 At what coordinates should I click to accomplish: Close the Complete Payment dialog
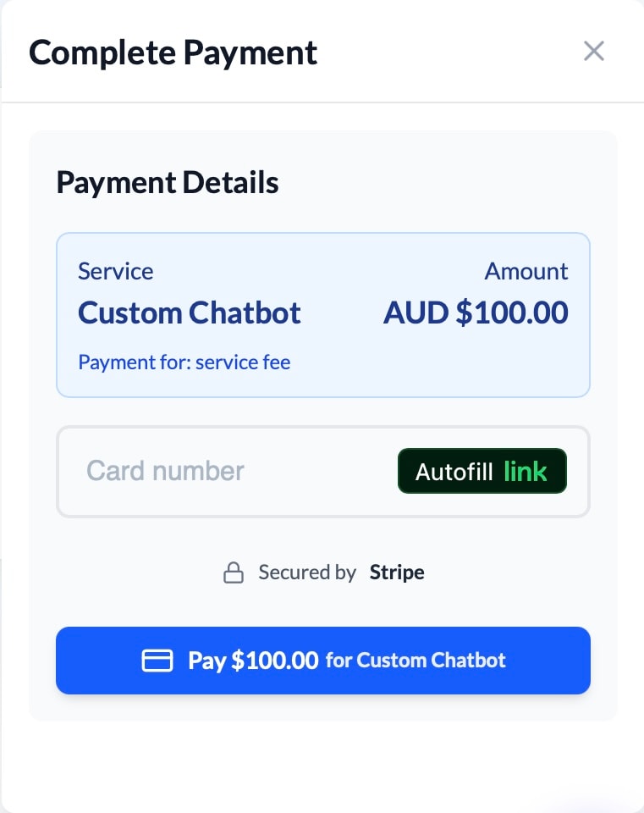click(x=594, y=51)
